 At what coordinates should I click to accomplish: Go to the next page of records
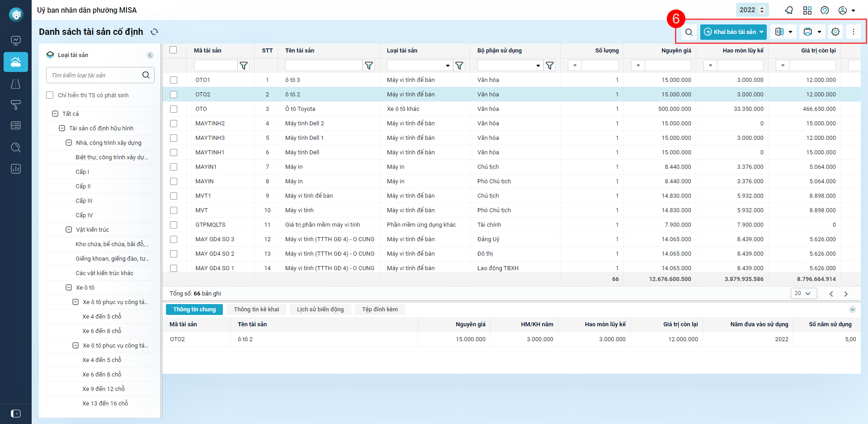pos(846,294)
